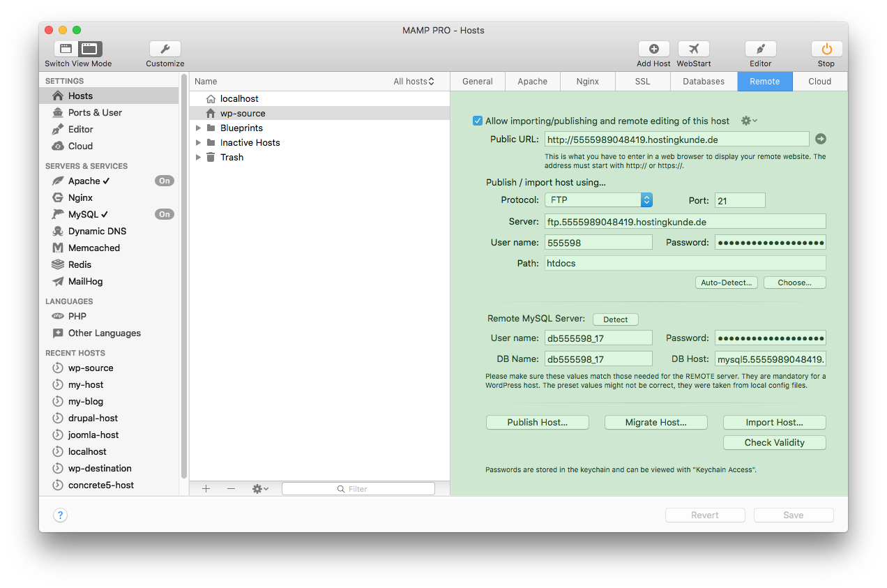The height and width of the screenshot is (588, 887).
Task: Toggle the Apache On switch
Action: click(164, 181)
